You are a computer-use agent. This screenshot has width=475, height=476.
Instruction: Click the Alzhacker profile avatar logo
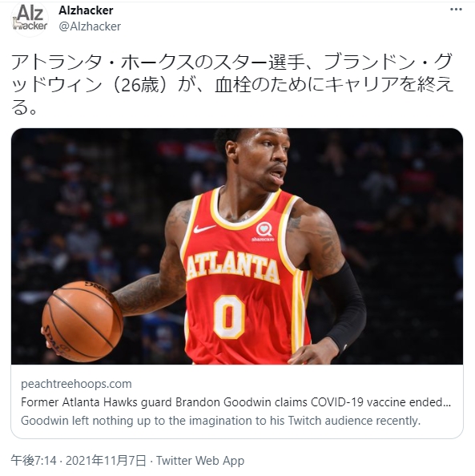pyautogui.click(x=30, y=19)
